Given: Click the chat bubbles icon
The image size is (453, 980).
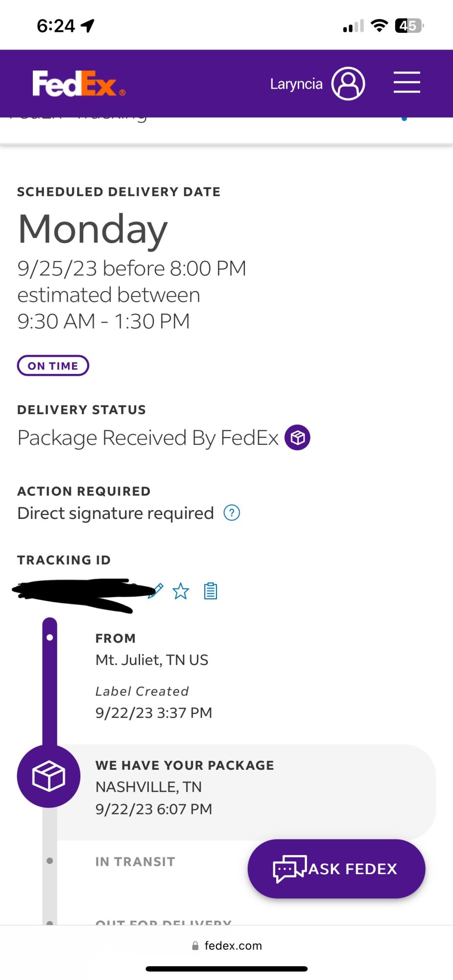Looking at the screenshot, I should [x=289, y=869].
